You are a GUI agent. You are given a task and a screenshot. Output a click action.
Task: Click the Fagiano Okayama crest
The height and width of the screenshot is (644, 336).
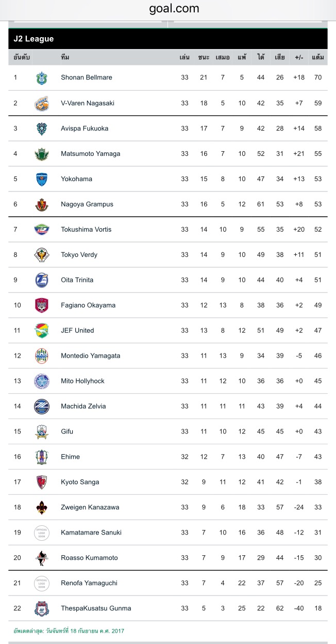41,305
